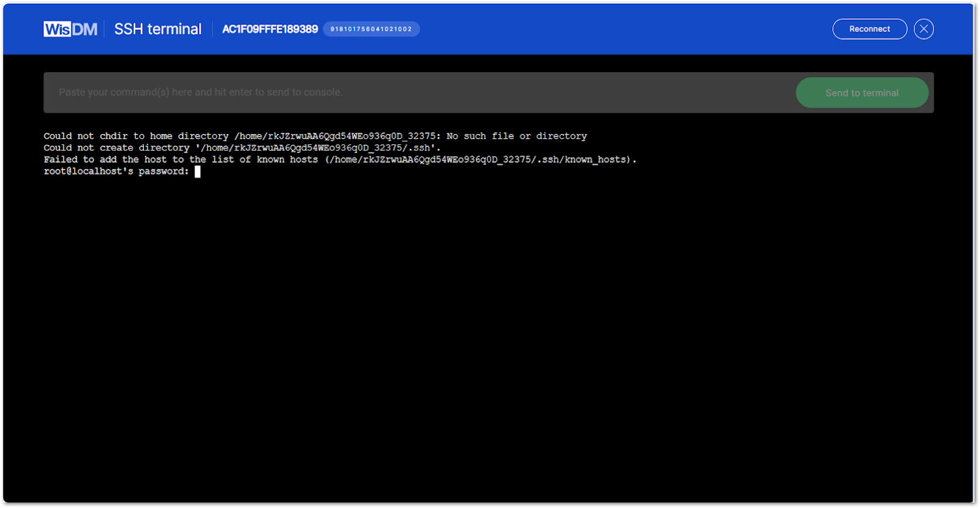
Task: Click the rounded serial badge 918101756041021002
Action: (371, 29)
